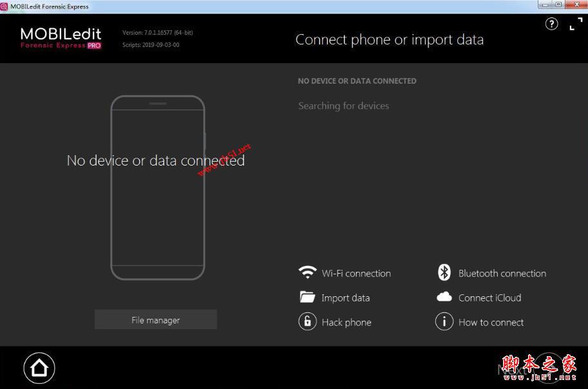Click the phone outline illustration
The width and height of the screenshot is (588, 389).
(x=158, y=187)
